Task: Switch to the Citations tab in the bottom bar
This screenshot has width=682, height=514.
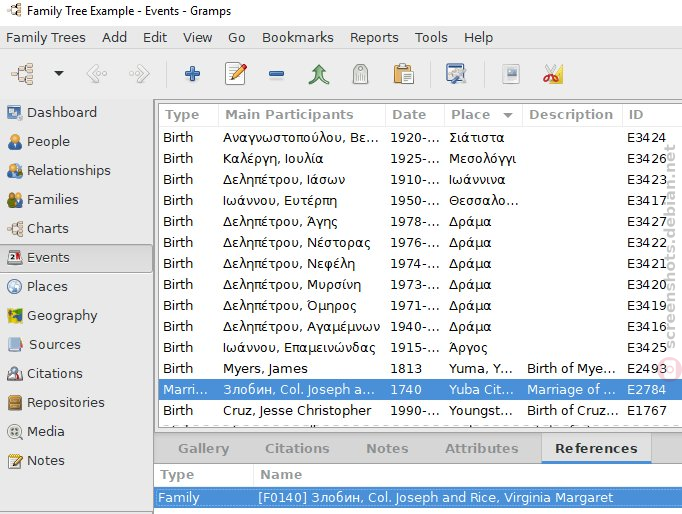Action: pos(297,448)
